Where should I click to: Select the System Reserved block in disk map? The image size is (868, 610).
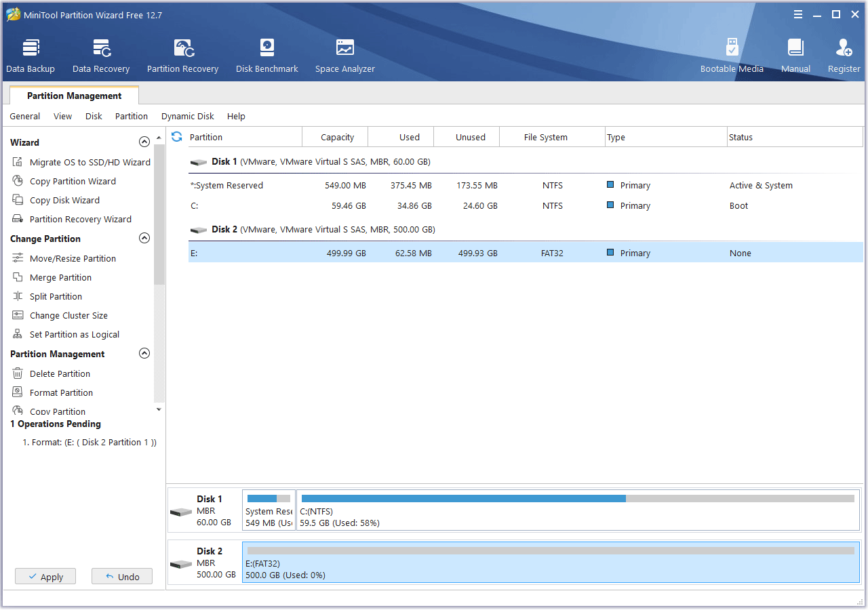[269, 510]
